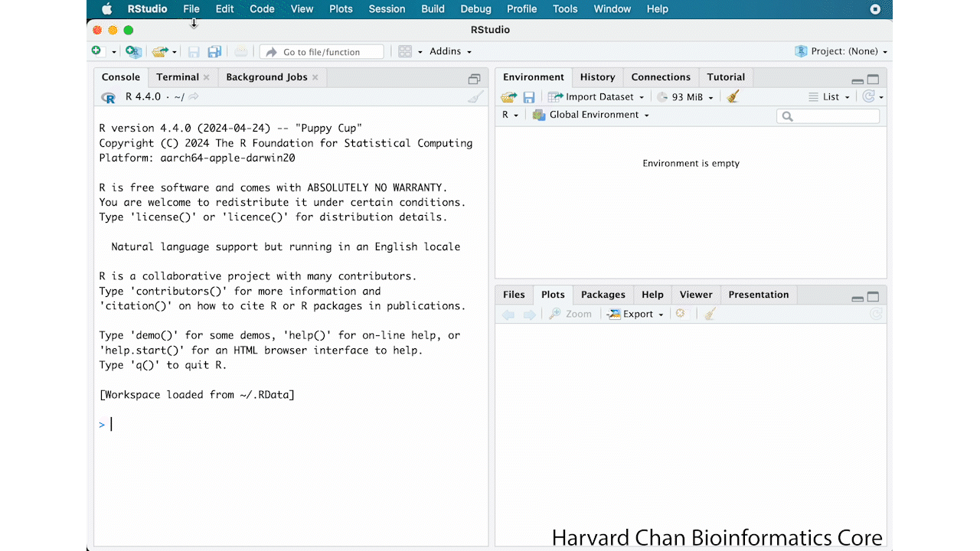Click the next plot arrow

(529, 315)
